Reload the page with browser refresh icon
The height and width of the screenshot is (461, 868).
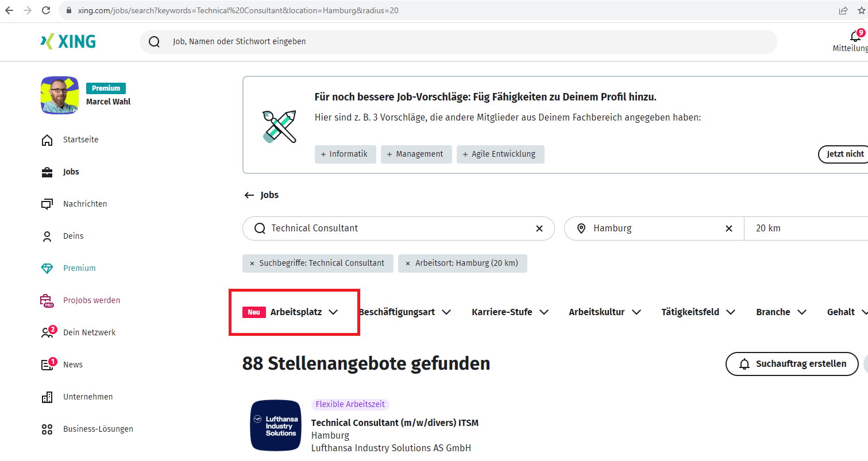coord(45,10)
